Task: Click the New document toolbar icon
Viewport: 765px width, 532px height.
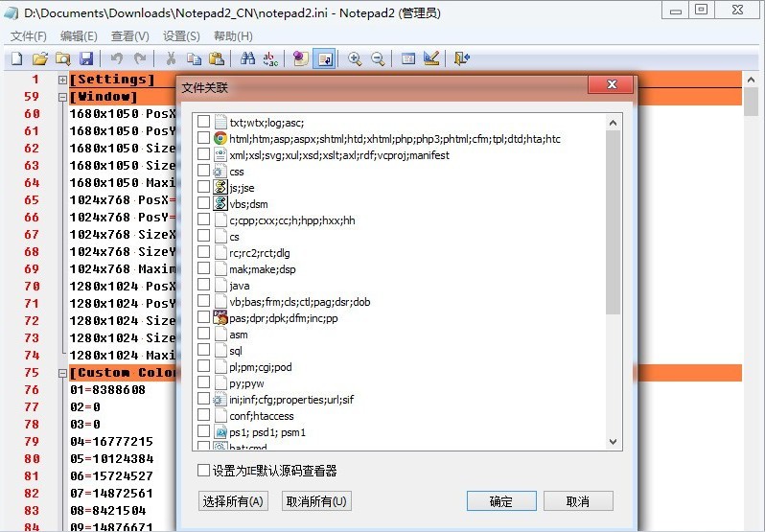Action: (17, 59)
